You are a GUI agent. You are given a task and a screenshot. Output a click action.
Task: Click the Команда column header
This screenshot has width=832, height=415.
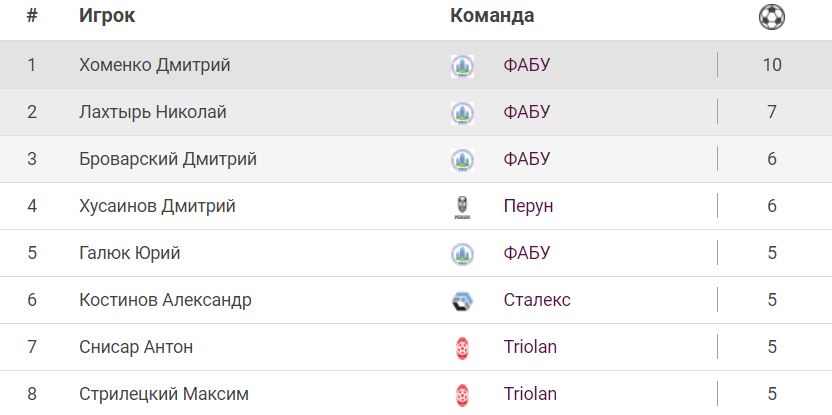tap(492, 16)
